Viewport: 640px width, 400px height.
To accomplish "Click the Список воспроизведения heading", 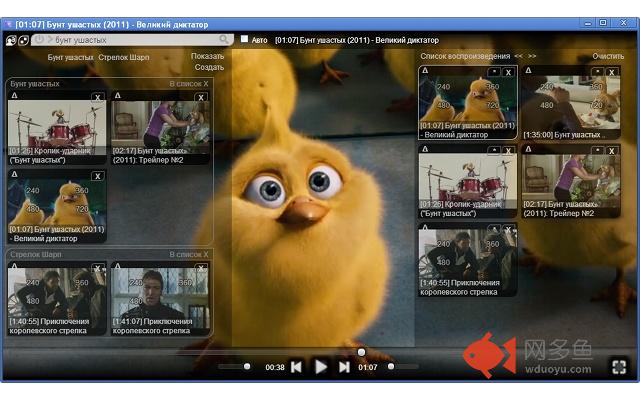I will [465, 56].
